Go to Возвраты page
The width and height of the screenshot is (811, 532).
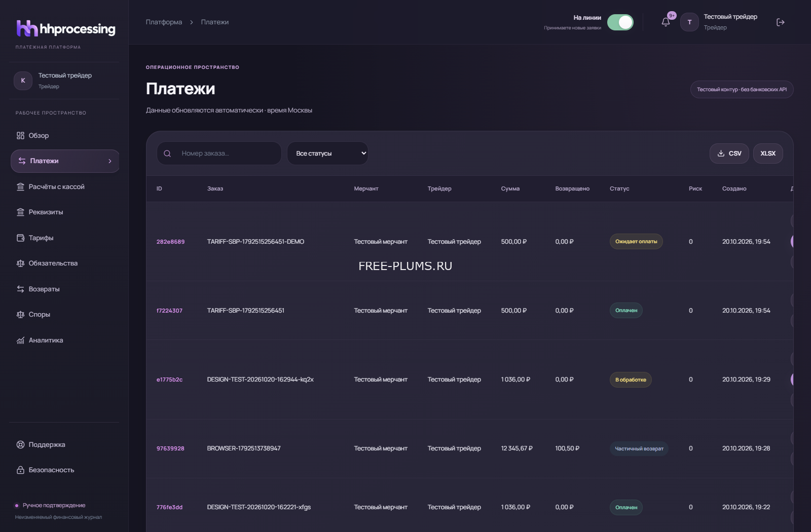[x=64, y=289]
